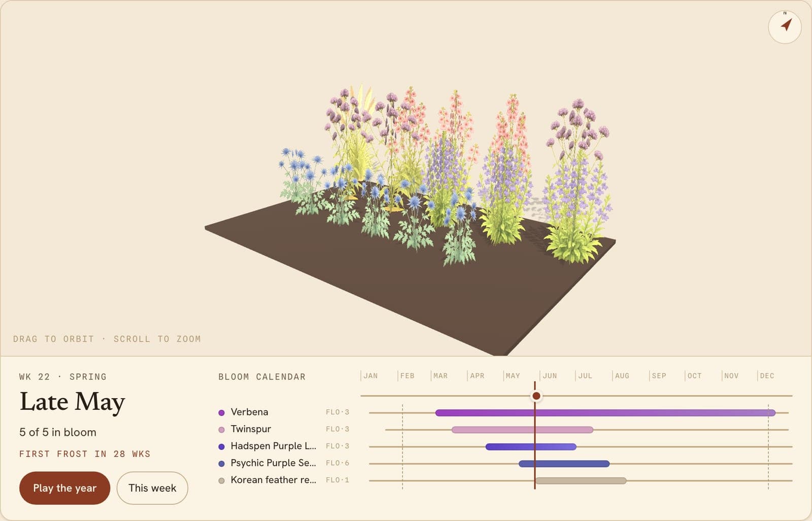The height and width of the screenshot is (521, 812).
Task: Select the Twinspur plant name
Action: [251, 429]
